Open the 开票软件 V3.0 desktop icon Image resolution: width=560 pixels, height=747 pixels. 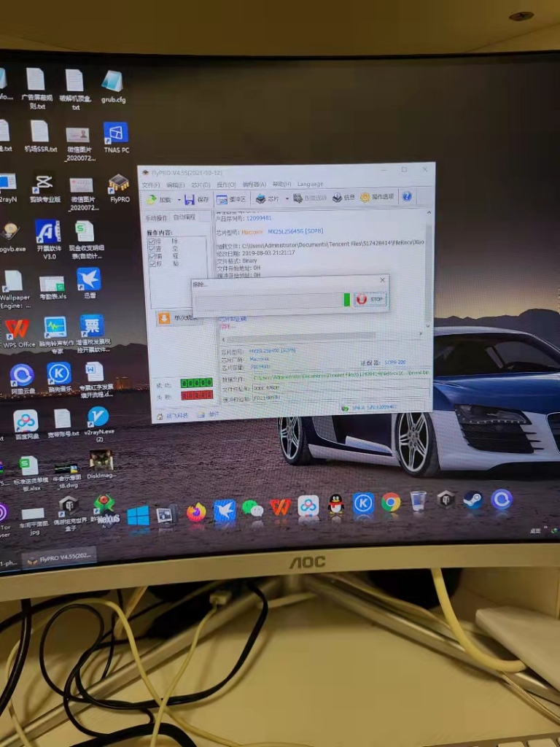pyautogui.click(x=48, y=239)
